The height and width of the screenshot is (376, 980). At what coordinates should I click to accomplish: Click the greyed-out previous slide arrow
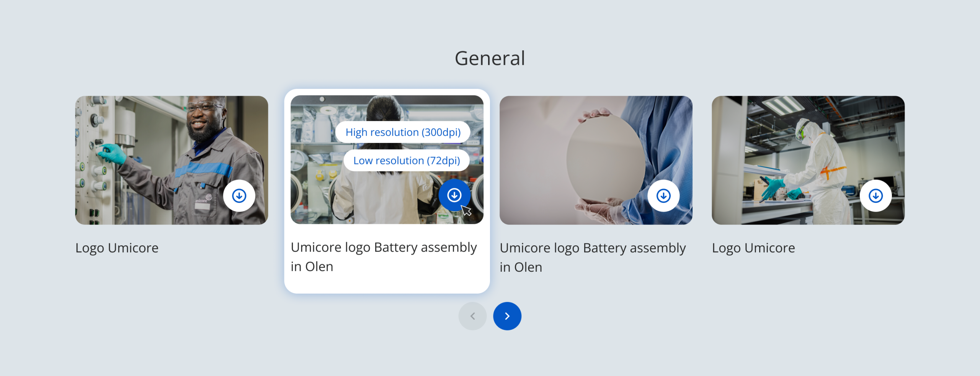coord(472,316)
